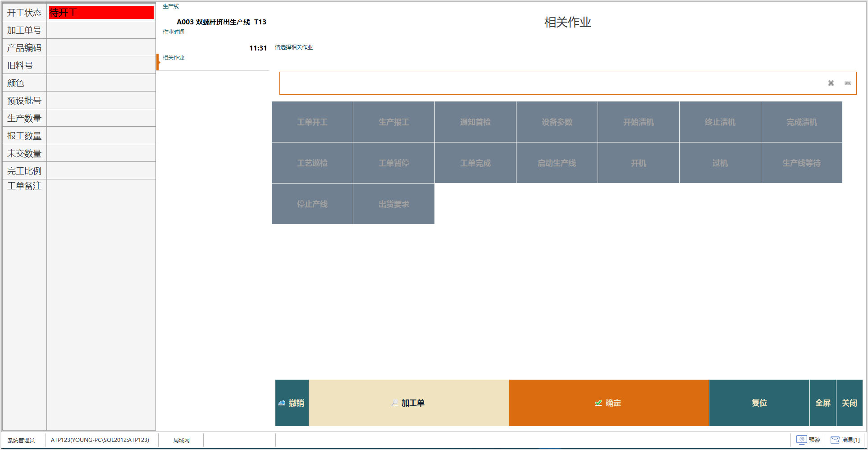Viewport: 868px width, 450px height.
Task: Choose the 通知首检 operation tile
Action: 475,122
